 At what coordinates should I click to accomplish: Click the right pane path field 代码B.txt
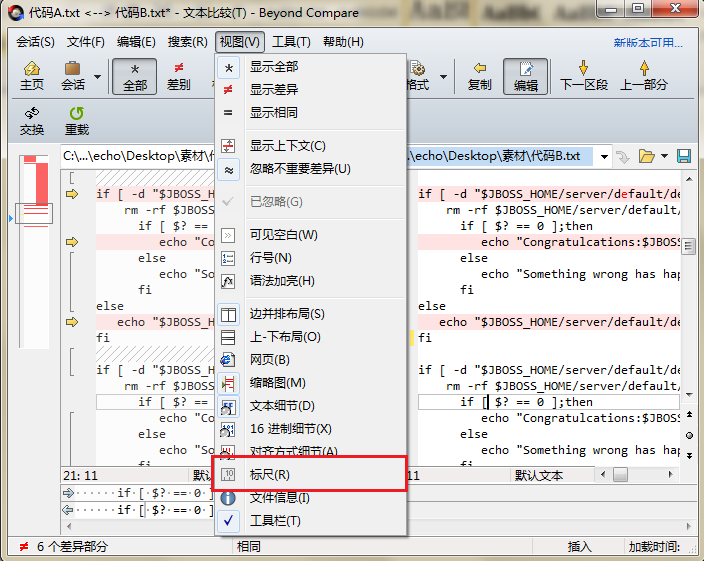pyautogui.click(x=499, y=156)
